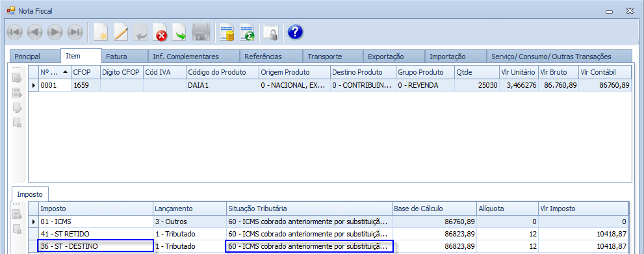Click the product code cell DAIA1

coord(222,85)
